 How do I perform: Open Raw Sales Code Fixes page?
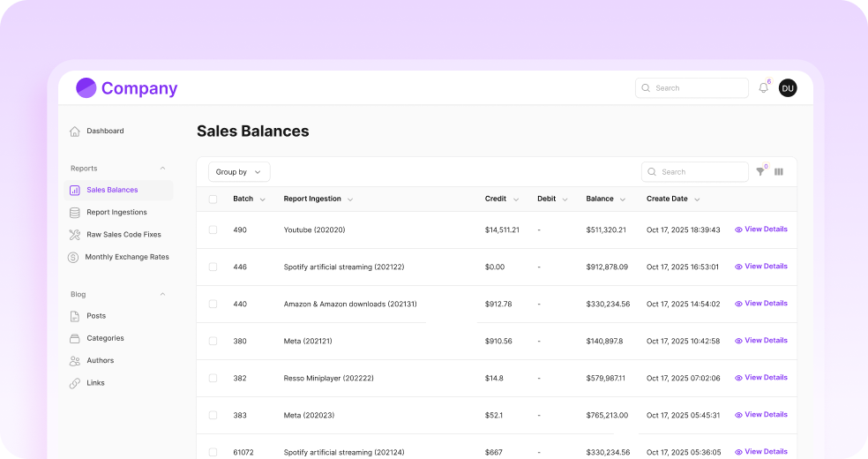click(124, 235)
